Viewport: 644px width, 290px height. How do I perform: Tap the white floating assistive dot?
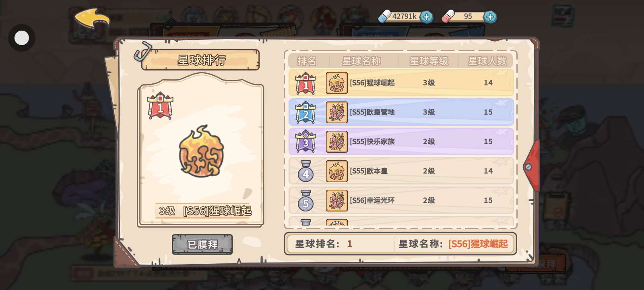[x=22, y=38]
